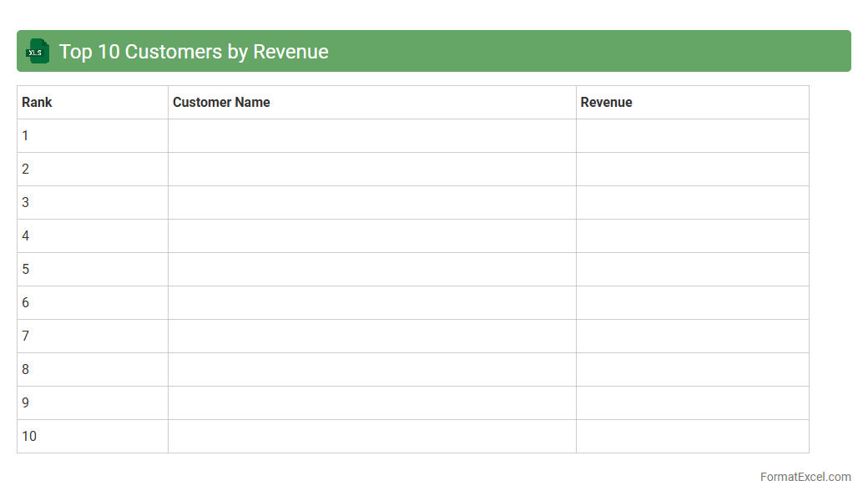Select the Customer Name column header

[x=371, y=102]
